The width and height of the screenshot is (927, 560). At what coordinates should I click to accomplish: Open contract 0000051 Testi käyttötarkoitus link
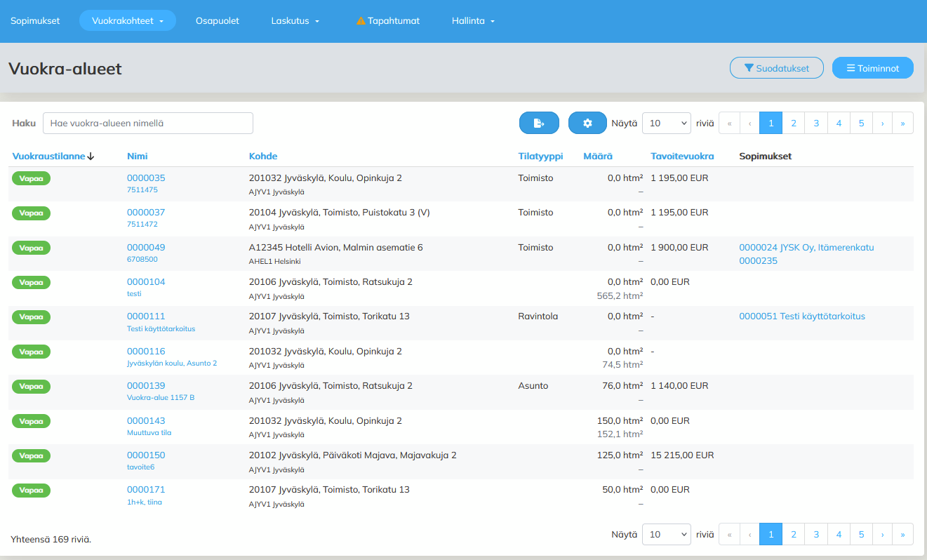[x=801, y=316]
